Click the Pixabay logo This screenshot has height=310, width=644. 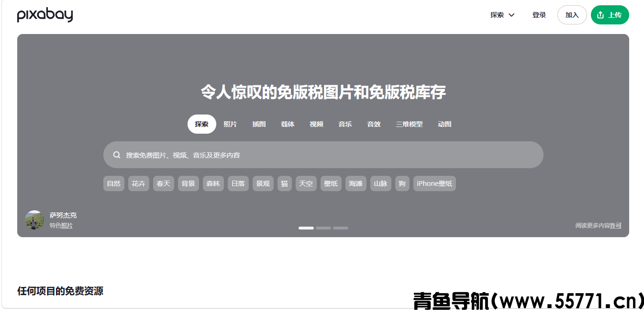[x=45, y=15]
